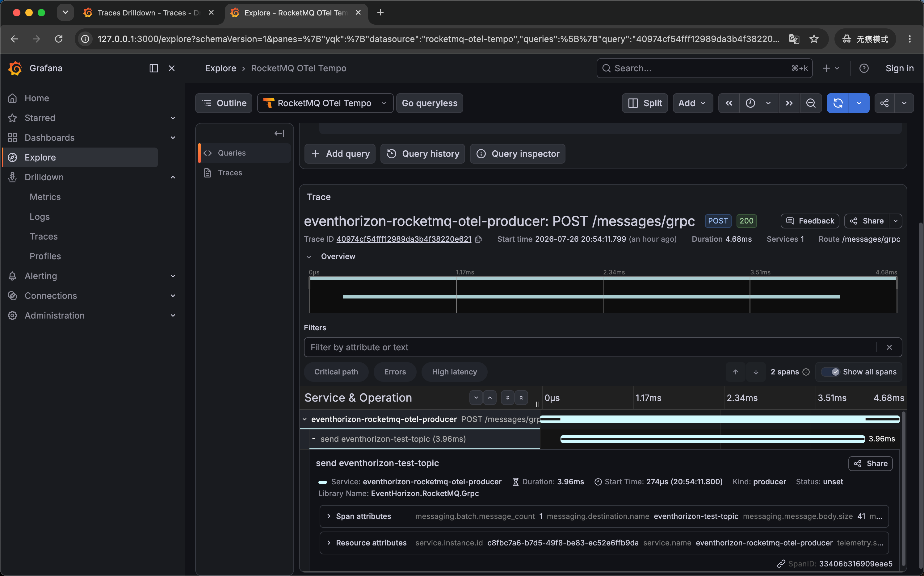
Task: Open Drilldown Profiles
Action: click(x=45, y=257)
